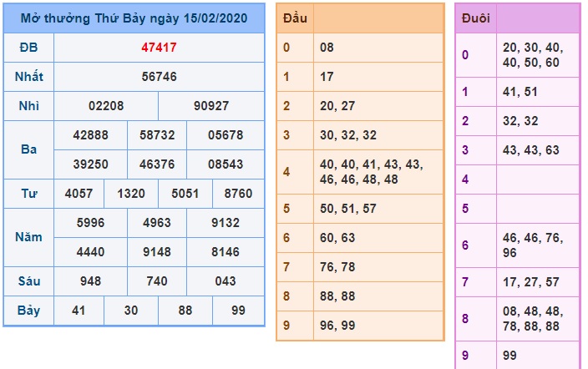The width and height of the screenshot is (588, 369).
Task: Select fifth prize number 9132
Action: coord(226,223)
